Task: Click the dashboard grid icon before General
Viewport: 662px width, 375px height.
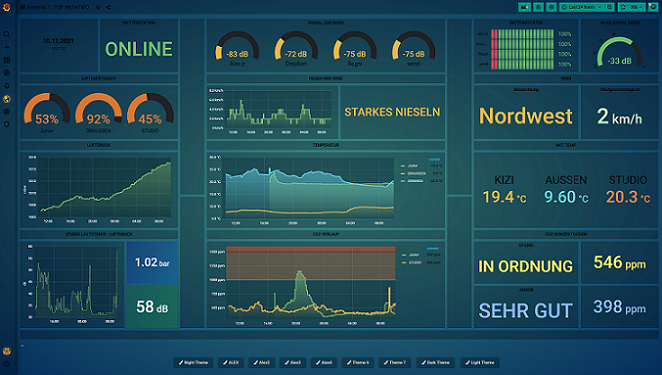Action: pos(23,7)
